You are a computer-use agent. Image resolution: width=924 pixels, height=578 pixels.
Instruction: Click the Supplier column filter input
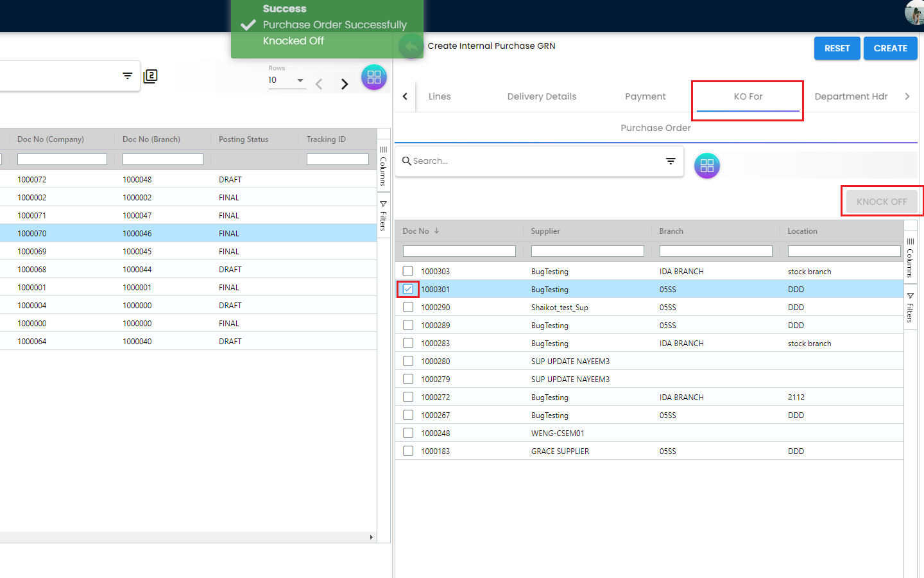click(587, 251)
